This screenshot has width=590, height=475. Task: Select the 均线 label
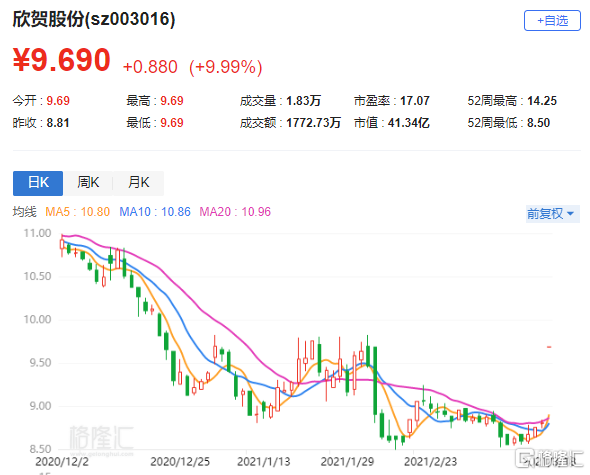click(24, 212)
